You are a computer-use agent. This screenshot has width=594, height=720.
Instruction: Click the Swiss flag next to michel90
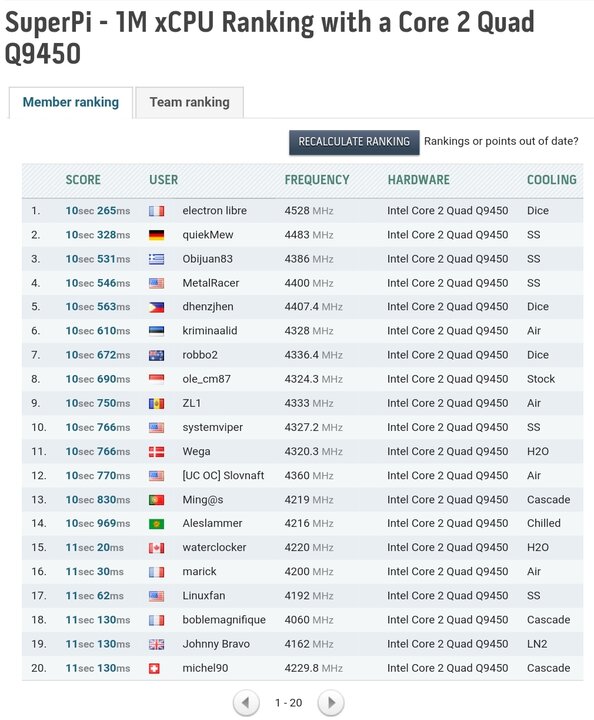pos(155,668)
